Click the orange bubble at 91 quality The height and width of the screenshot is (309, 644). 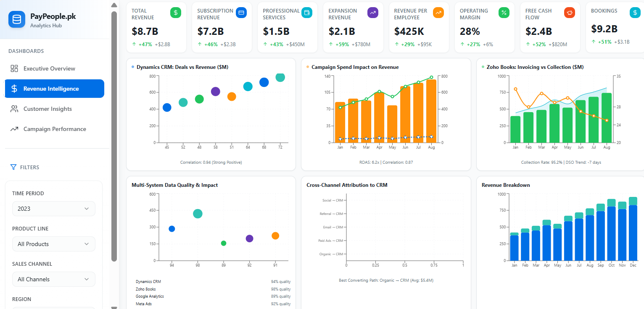275,236
